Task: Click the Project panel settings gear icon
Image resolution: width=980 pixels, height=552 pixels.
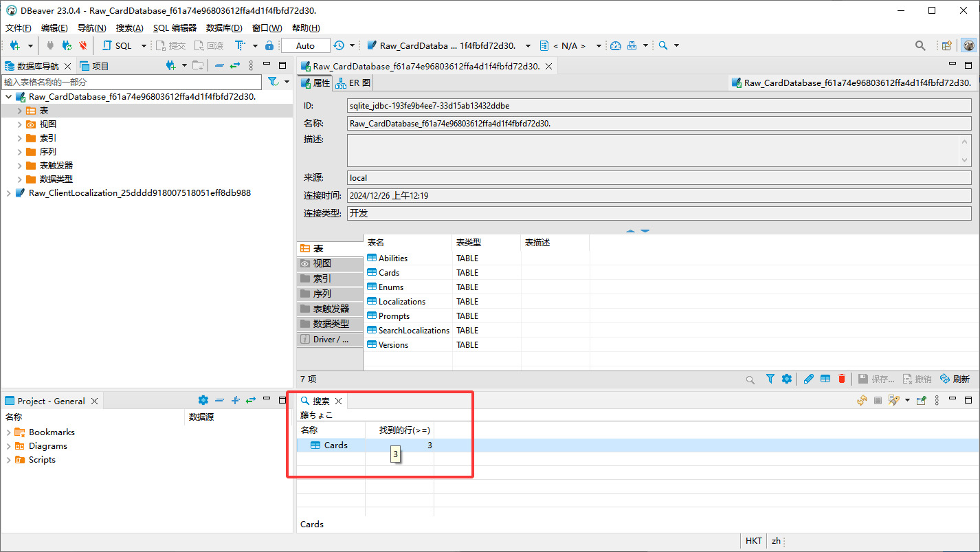Action: (203, 400)
